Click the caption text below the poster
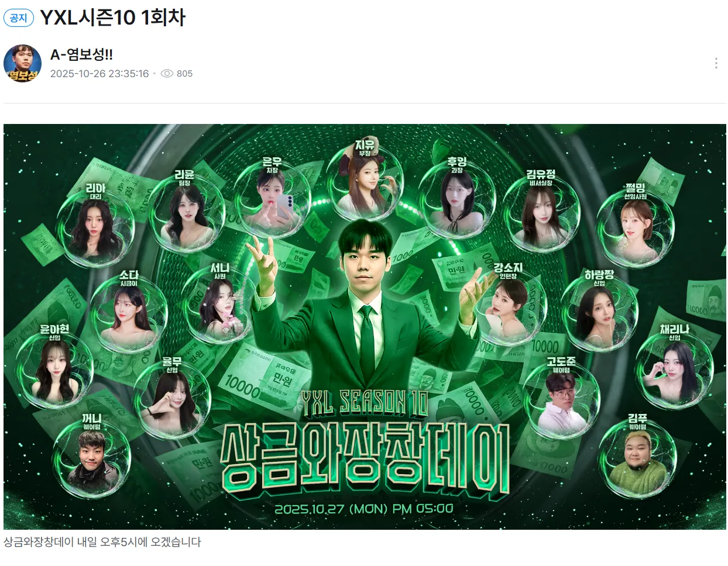Image resolution: width=728 pixels, height=566 pixels. pos(102,542)
